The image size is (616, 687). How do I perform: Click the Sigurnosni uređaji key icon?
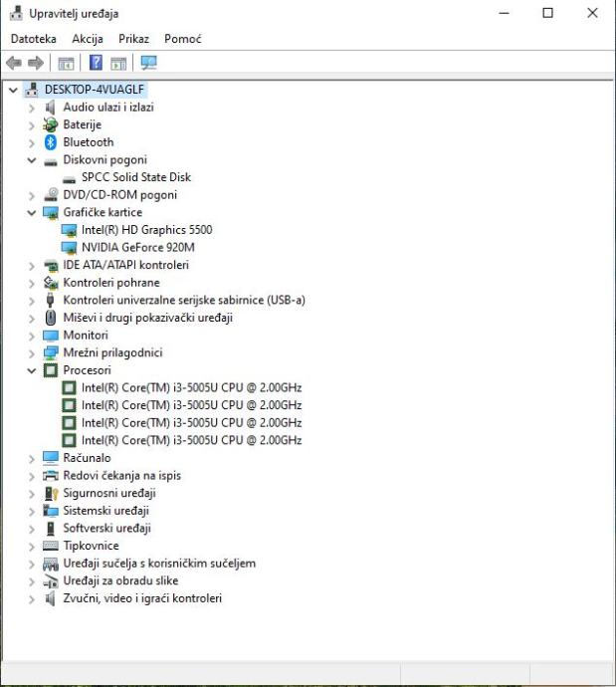[x=51, y=493]
